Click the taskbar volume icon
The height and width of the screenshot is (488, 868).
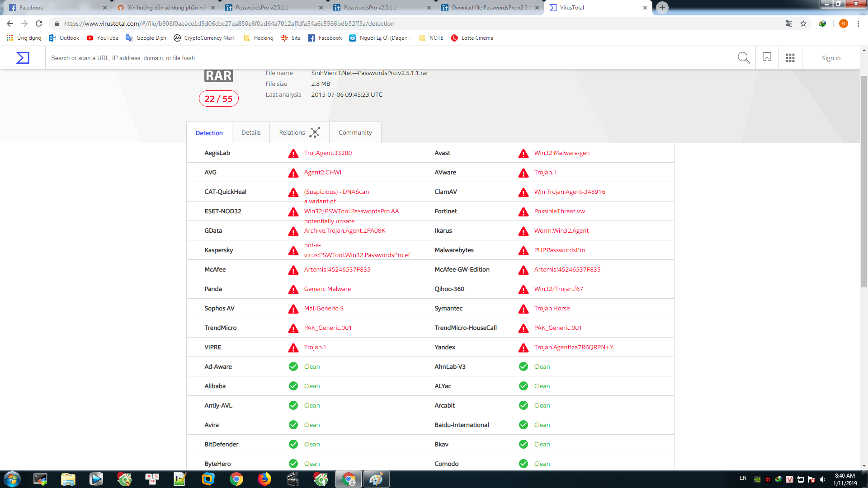822,479
